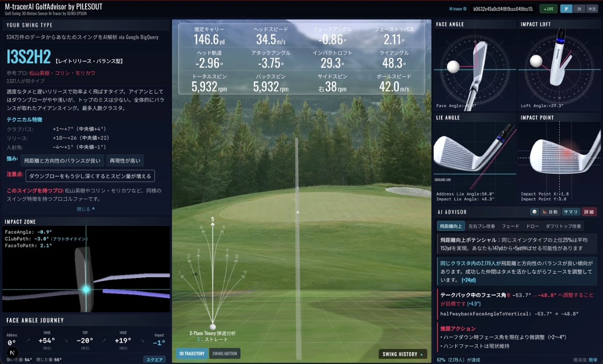603x364 pixels.
Task: Click the Impact Point X:-1.8 text
Action: coord(545,194)
